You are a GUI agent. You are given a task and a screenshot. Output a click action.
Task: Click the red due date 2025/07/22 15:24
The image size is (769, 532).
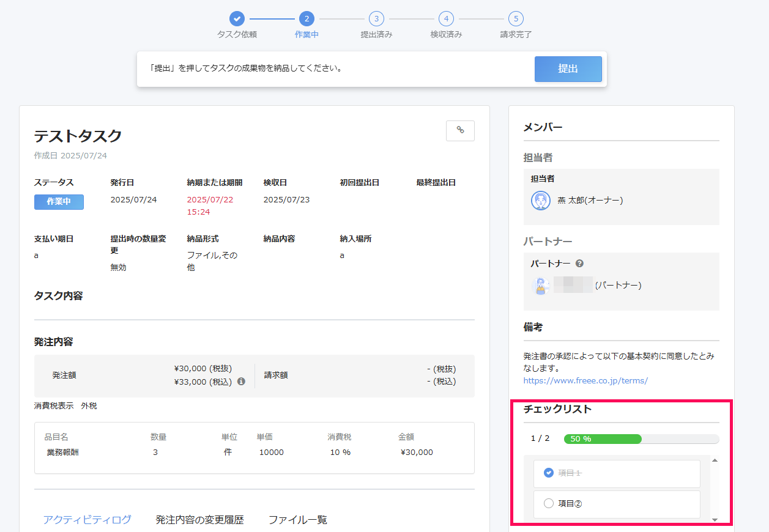210,206
